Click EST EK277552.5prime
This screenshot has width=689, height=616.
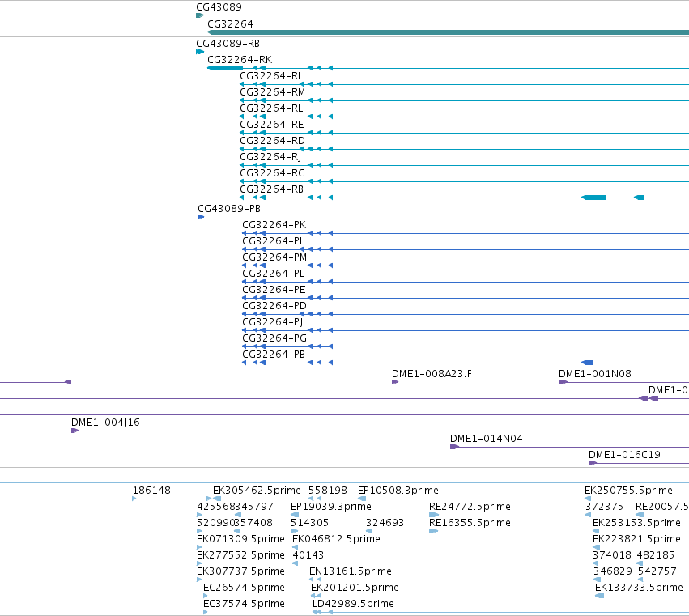[240, 555]
